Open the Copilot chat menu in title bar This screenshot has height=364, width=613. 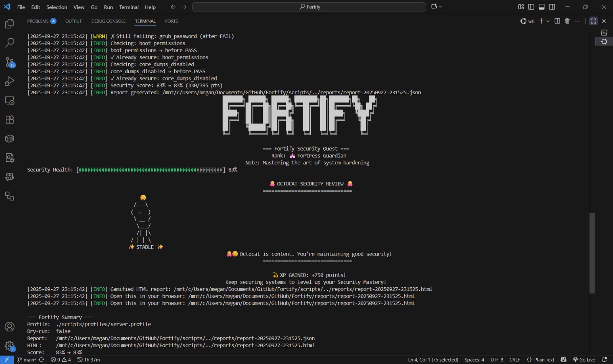[x=437, y=7]
